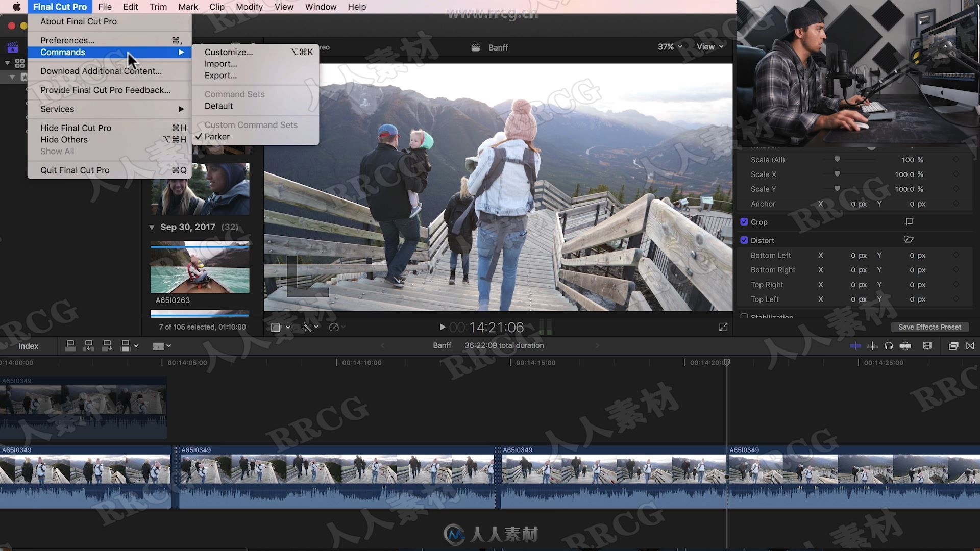Go back in timeline history arrow
This screenshot has height=551, width=980.
[382, 346]
